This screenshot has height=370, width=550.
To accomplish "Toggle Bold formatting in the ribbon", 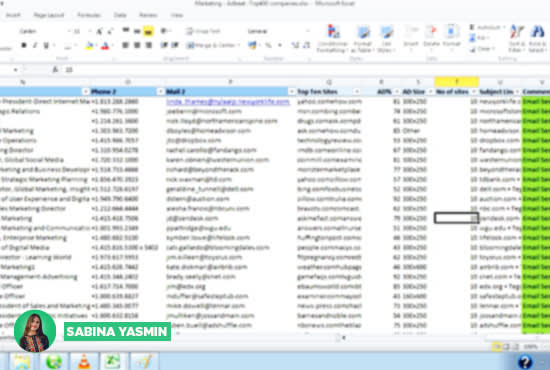I will [24, 45].
